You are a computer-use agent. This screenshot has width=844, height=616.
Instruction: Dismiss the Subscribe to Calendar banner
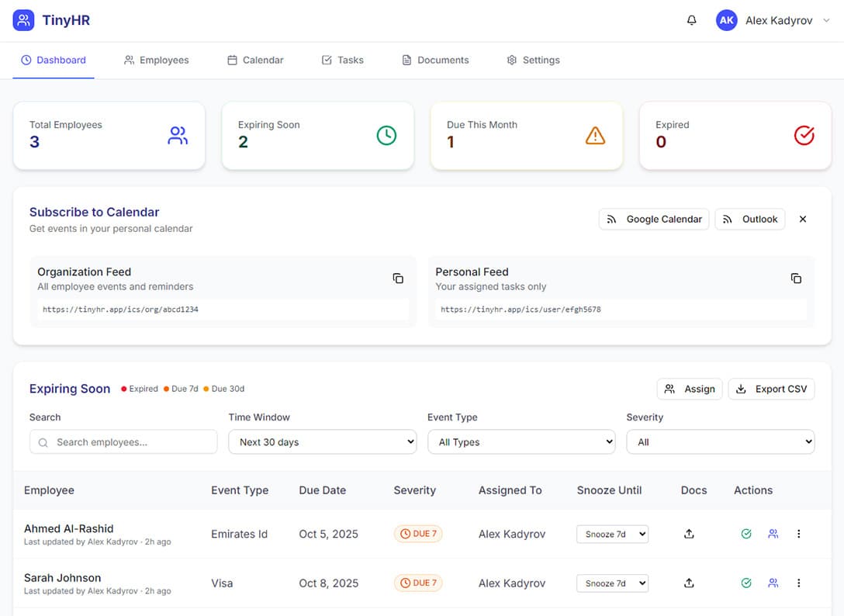pyautogui.click(x=802, y=219)
